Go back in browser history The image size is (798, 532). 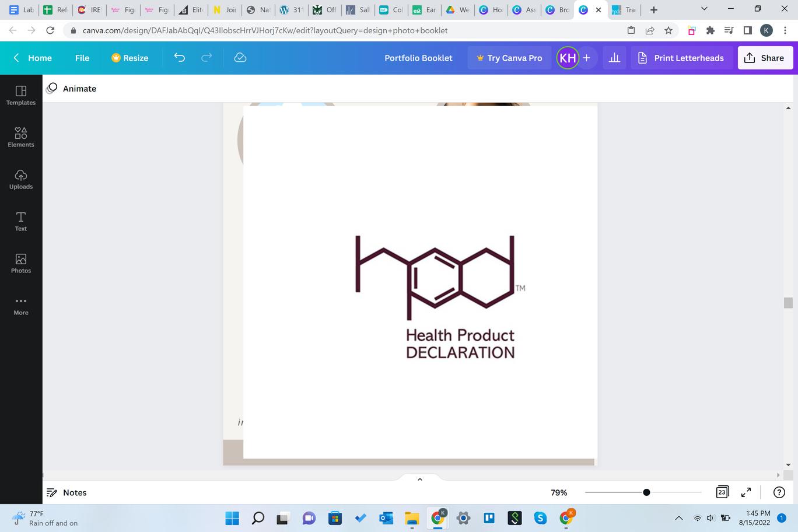tap(13, 30)
